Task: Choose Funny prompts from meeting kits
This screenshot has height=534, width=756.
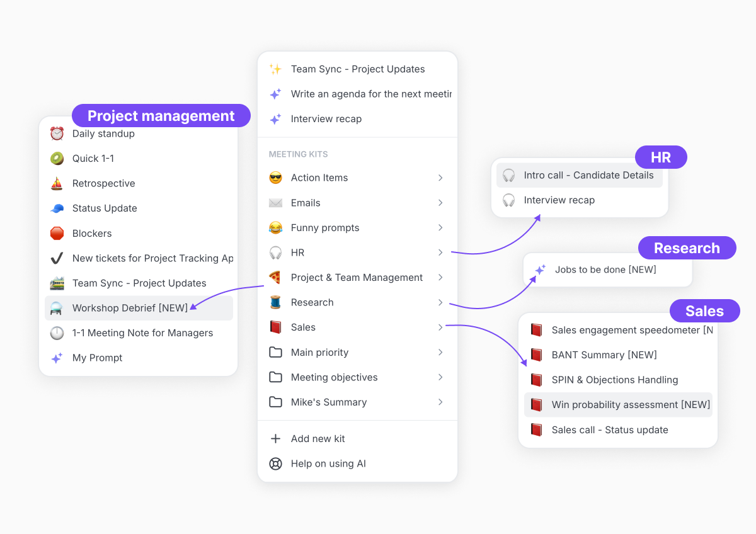Action: click(x=325, y=228)
